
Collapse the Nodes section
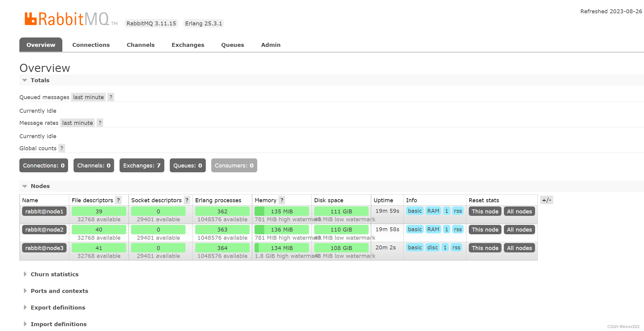tap(36, 186)
